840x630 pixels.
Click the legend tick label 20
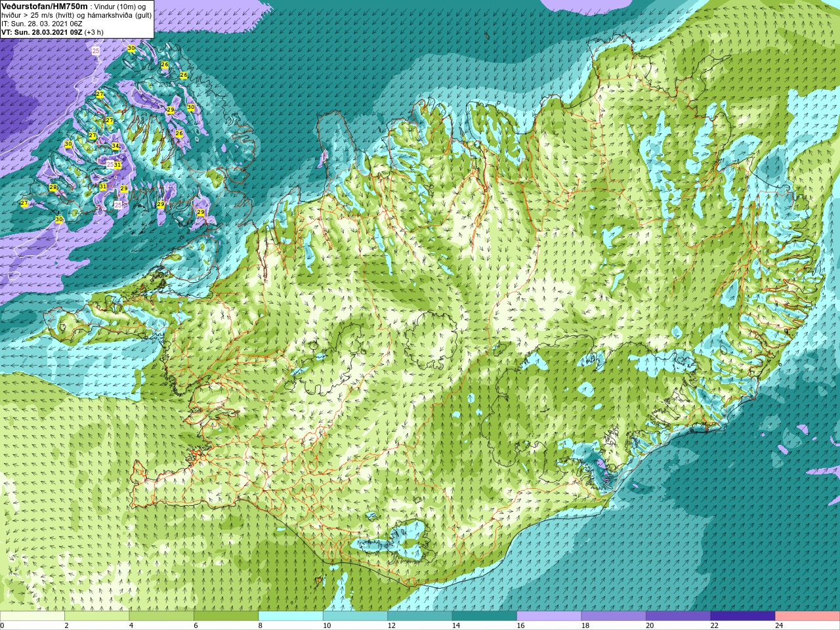[650, 625]
